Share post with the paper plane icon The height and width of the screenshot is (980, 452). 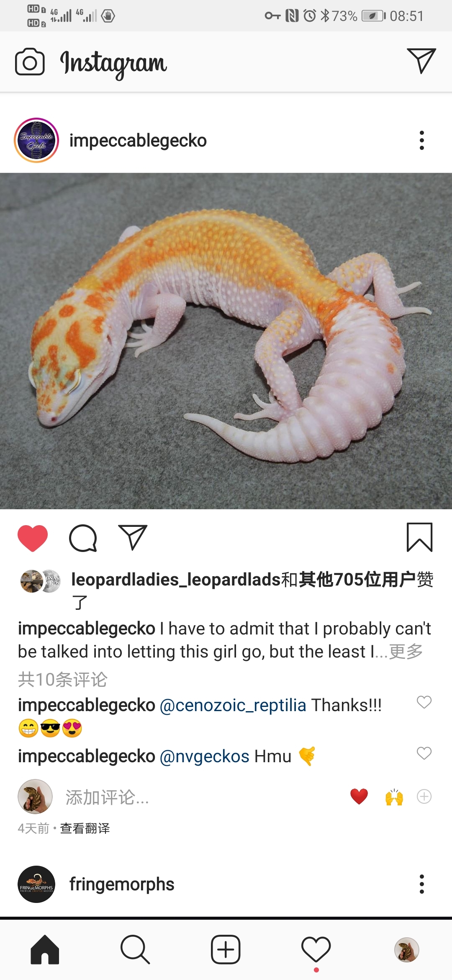point(133,537)
